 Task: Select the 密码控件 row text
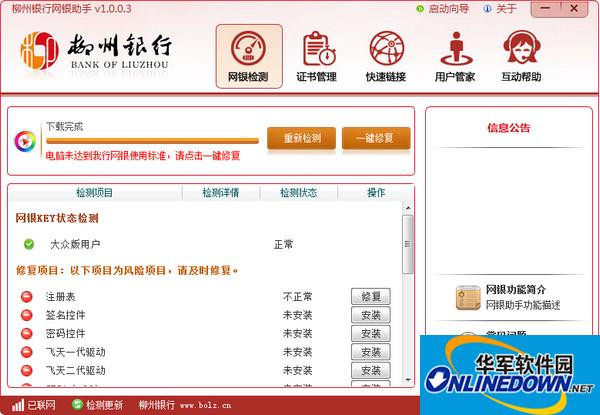(x=65, y=333)
